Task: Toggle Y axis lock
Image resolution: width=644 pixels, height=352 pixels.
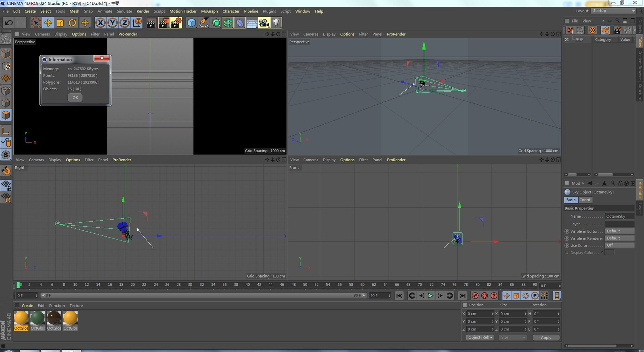Action: (113, 23)
